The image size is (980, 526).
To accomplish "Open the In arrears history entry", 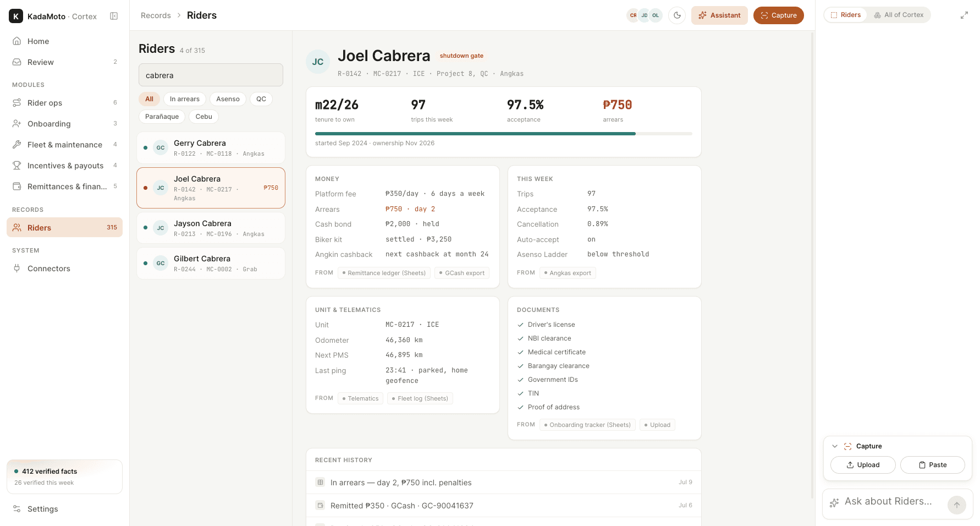I will coord(504,483).
